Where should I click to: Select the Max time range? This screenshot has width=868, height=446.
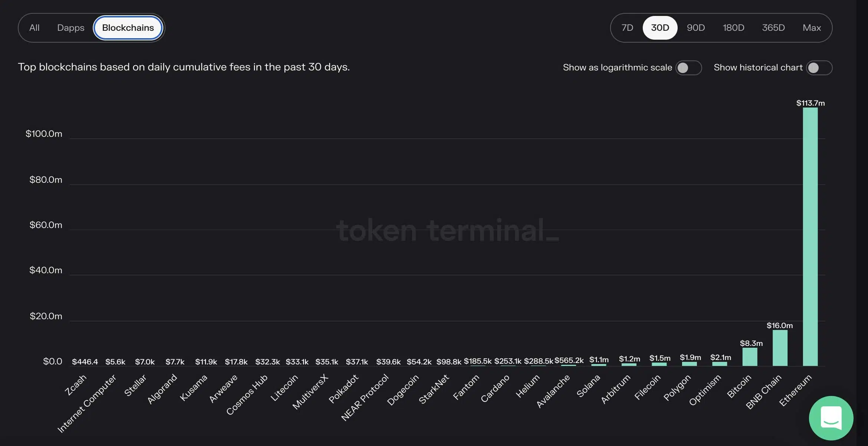pos(812,27)
